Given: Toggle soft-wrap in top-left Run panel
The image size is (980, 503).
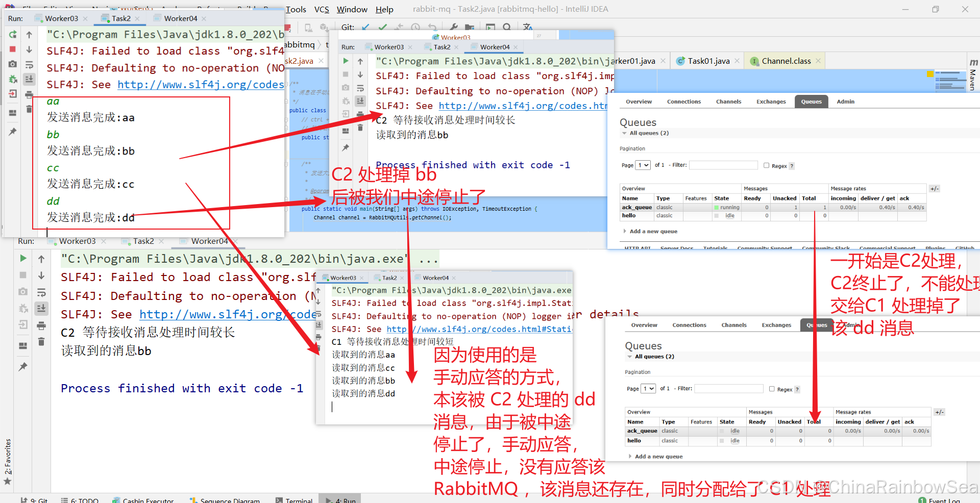Looking at the screenshot, I should pyautogui.click(x=29, y=65).
